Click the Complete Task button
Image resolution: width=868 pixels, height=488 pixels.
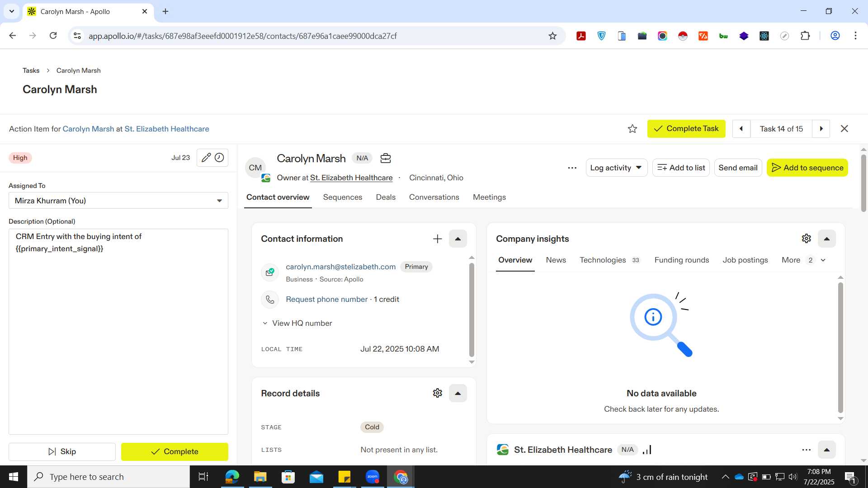[686, 129]
